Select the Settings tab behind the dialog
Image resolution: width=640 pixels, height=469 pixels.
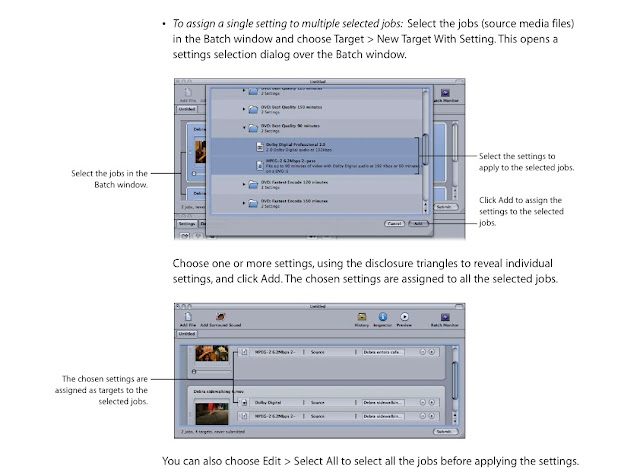(x=187, y=224)
